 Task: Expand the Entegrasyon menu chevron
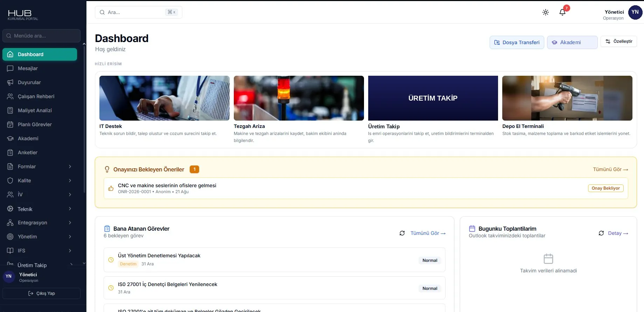coord(70,223)
